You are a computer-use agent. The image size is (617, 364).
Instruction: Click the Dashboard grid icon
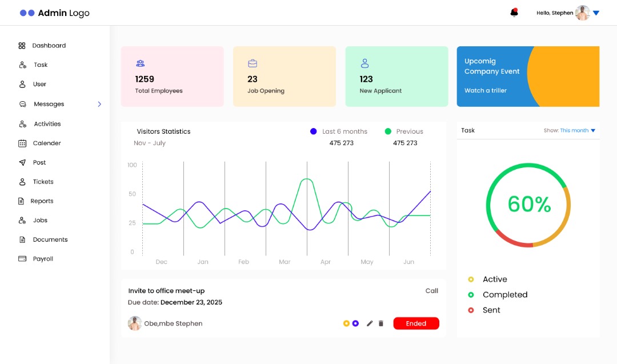pos(22,46)
